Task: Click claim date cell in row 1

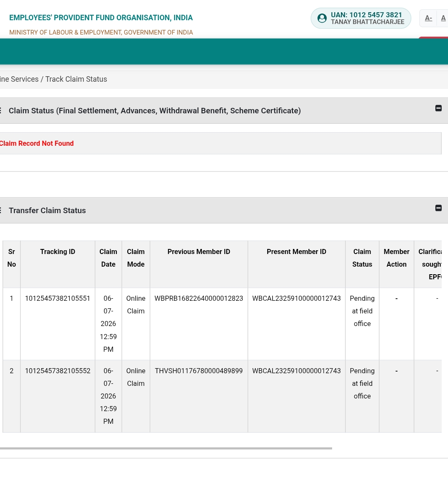Action: point(108,324)
